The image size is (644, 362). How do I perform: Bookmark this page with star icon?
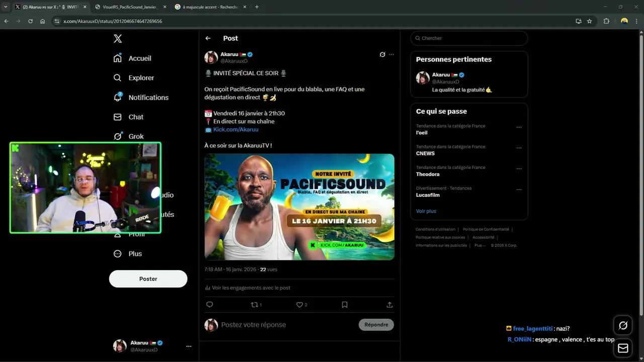[590, 21]
